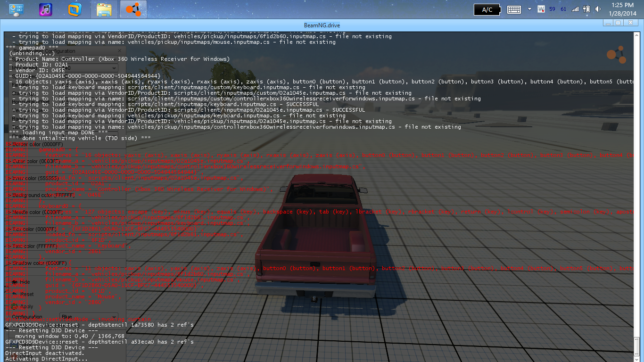
Task: Click the Apply button
Action: pyautogui.click(x=23, y=306)
